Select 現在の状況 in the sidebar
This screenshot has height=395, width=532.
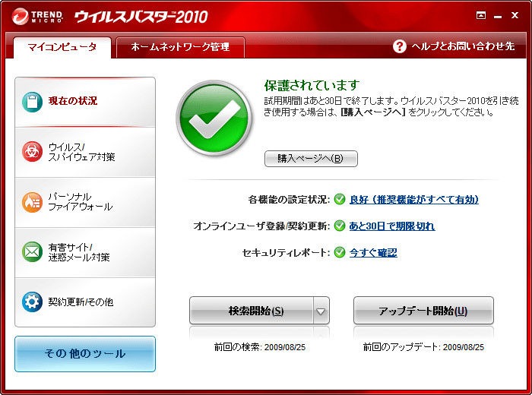pyautogui.click(x=85, y=102)
